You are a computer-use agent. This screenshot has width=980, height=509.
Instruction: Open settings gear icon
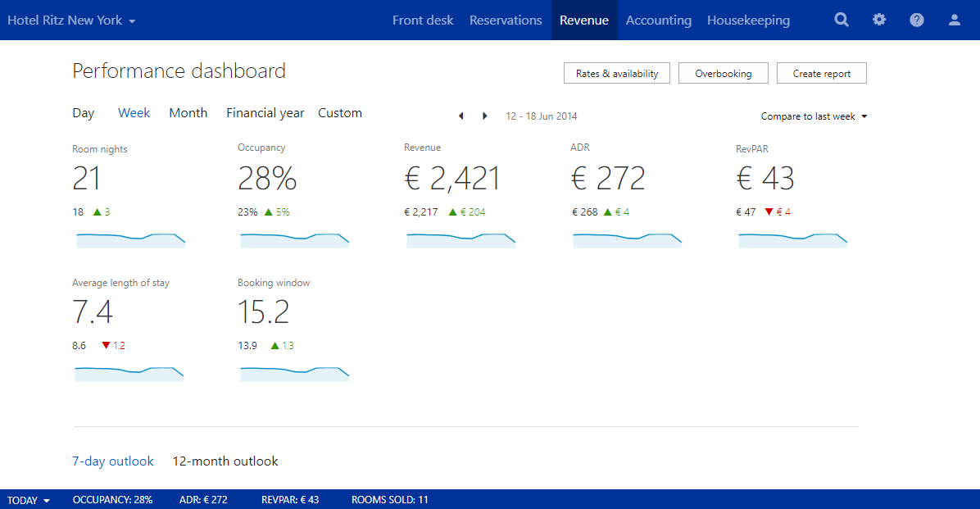(x=879, y=20)
